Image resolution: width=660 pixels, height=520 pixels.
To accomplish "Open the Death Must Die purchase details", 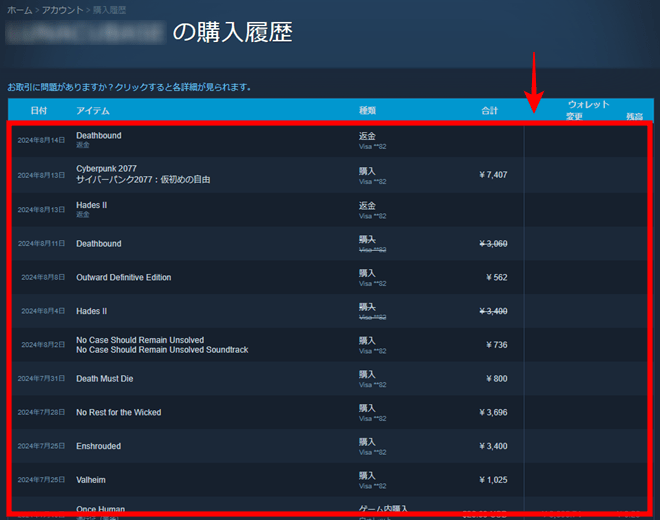I will (104, 379).
